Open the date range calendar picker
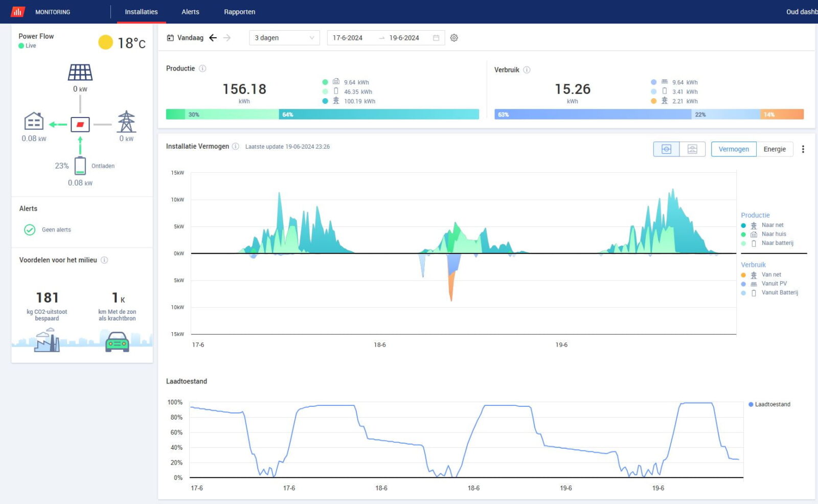 click(x=436, y=38)
